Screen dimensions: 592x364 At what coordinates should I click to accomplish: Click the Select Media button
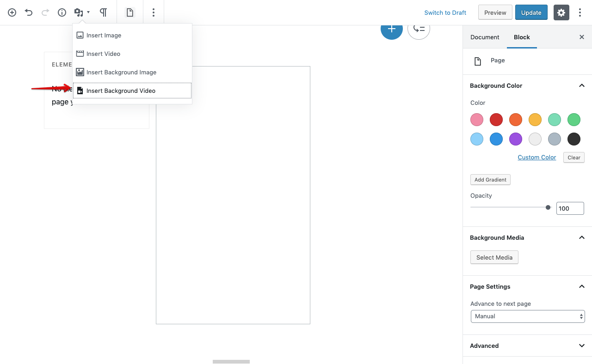[494, 257]
